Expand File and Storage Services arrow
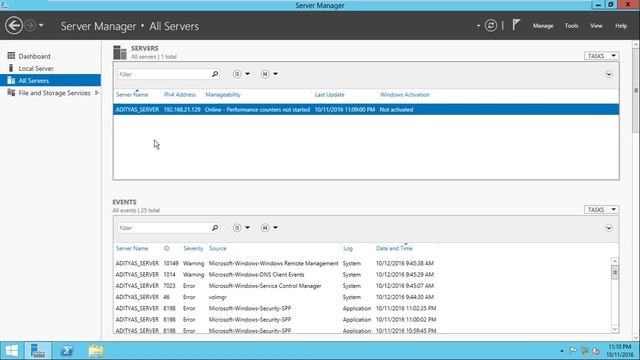Screen dimensions: 640x360 coord(97,93)
